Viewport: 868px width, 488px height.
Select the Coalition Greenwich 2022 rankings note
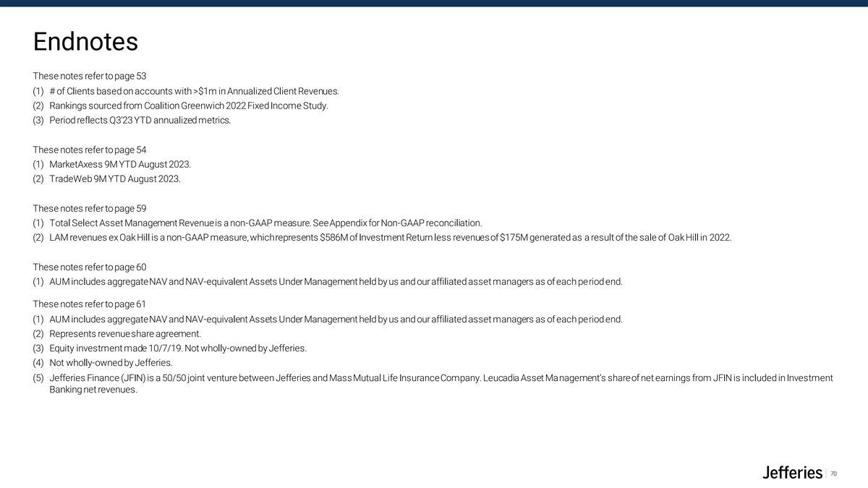coord(181,106)
